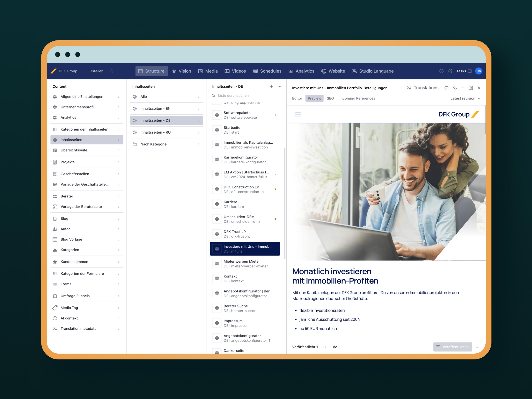Open hamburger menu in page preview

click(x=298, y=114)
